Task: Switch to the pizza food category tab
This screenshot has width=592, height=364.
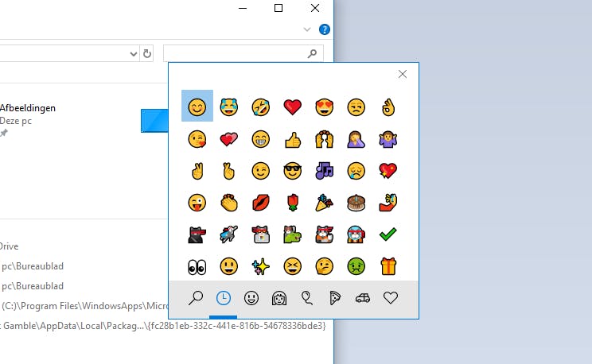Action: point(334,298)
